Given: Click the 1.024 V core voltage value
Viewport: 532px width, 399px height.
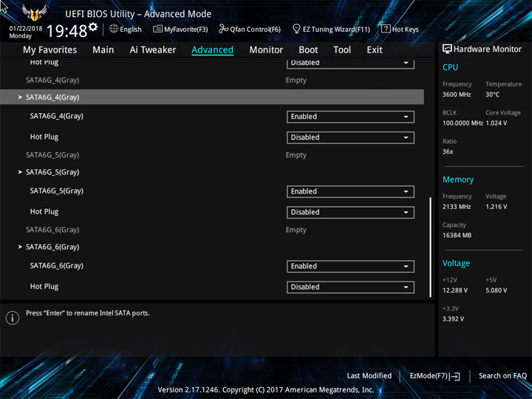Looking at the screenshot, I should [497, 123].
